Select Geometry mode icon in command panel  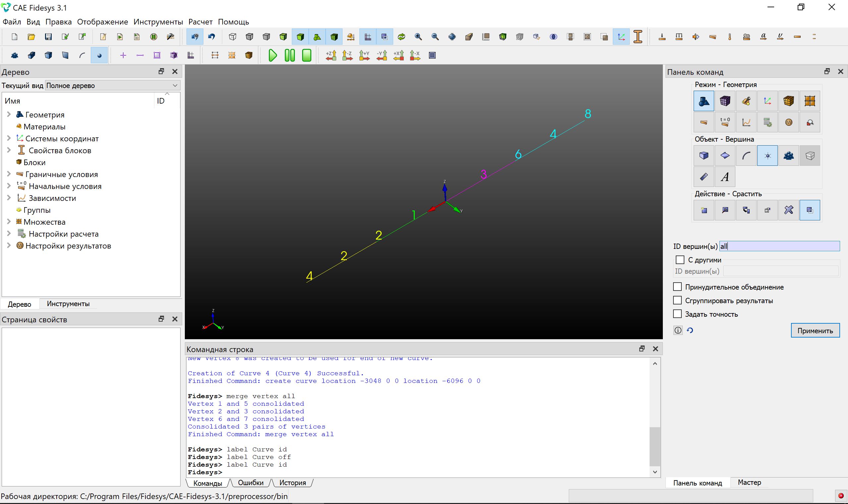coord(704,101)
